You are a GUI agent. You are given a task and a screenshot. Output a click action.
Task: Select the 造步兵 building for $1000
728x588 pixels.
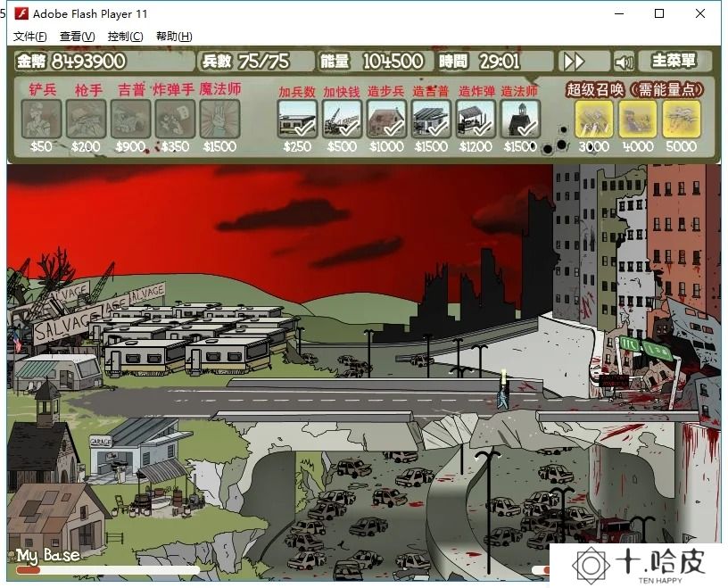pos(386,119)
